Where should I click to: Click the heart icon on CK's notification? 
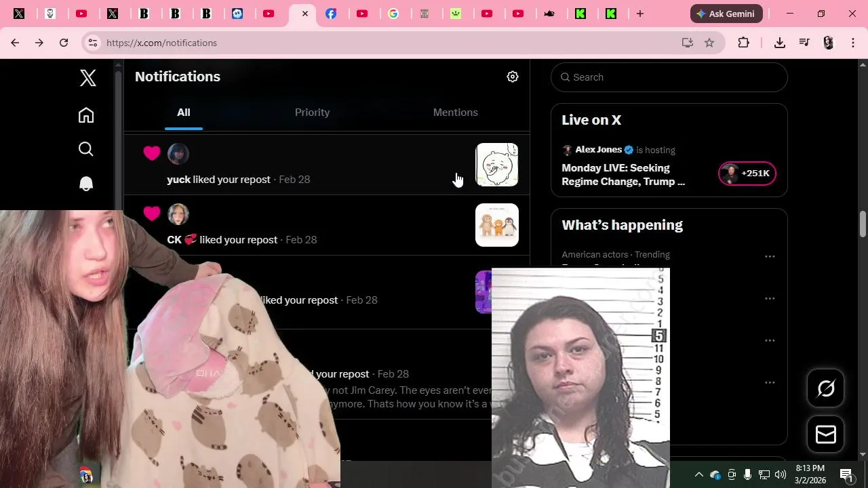pos(152,213)
